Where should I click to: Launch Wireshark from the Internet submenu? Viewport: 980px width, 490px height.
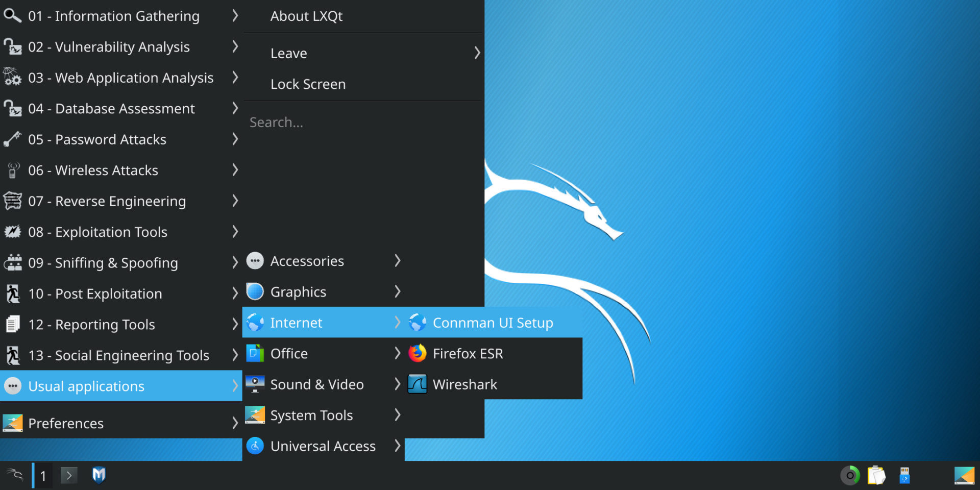coord(464,384)
